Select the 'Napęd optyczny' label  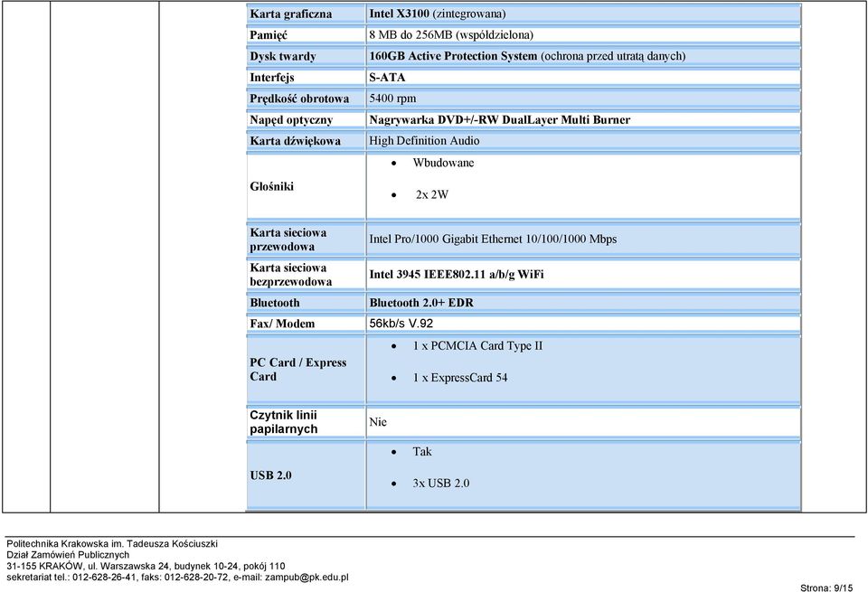tap(291, 119)
